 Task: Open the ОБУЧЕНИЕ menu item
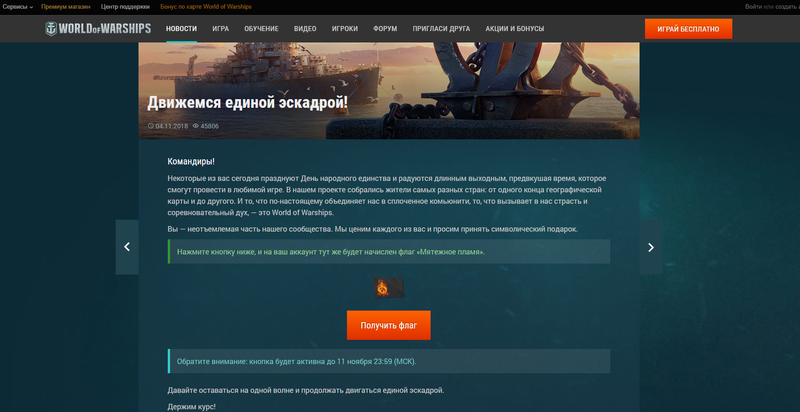261,29
